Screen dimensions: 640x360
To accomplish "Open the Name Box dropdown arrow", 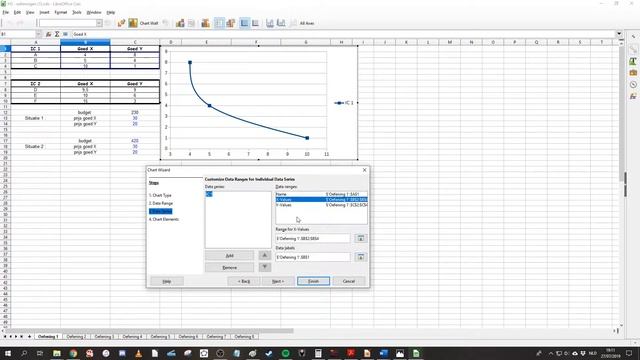I will pyautogui.click(x=38, y=34).
